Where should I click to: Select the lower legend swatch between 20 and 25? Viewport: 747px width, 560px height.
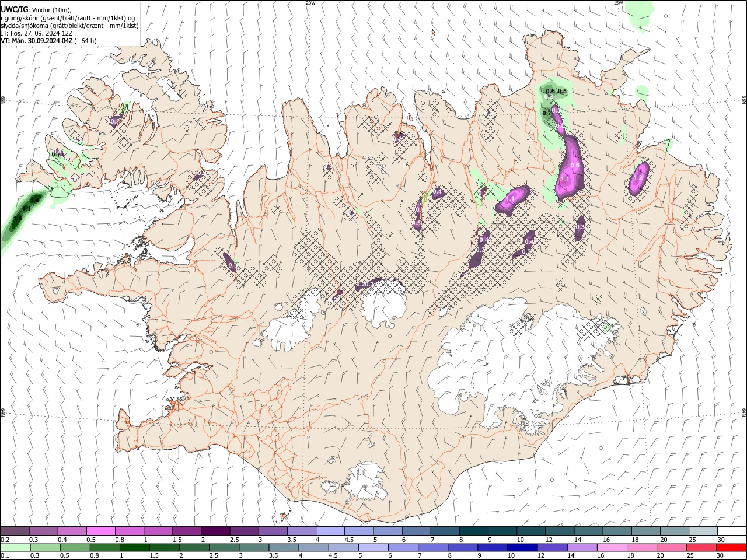pyautogui.click(x=672, y=547)
